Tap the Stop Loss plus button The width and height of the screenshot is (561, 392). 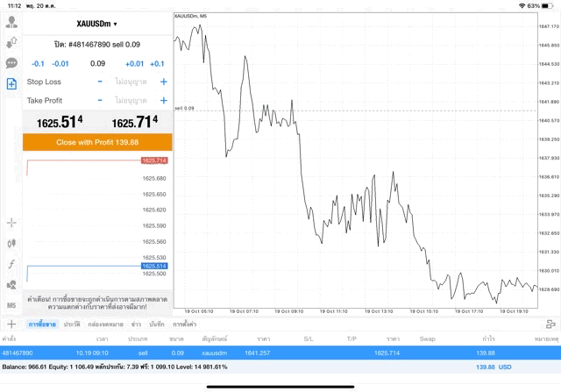coord(164,82)
